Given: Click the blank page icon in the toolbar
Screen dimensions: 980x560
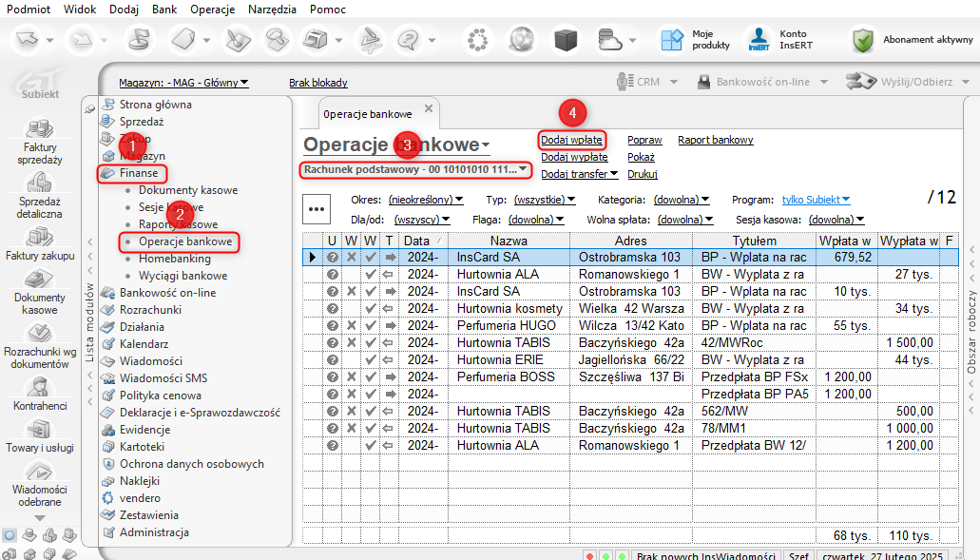Looking at the screenshot, I should (183, 40).
